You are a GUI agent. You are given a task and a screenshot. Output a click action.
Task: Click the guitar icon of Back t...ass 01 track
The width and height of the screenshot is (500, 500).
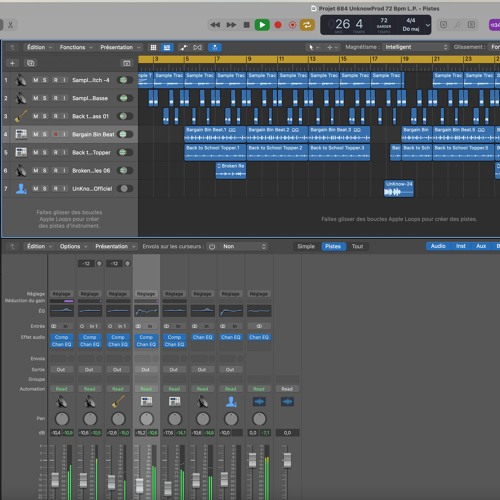(x=21, y=116)
